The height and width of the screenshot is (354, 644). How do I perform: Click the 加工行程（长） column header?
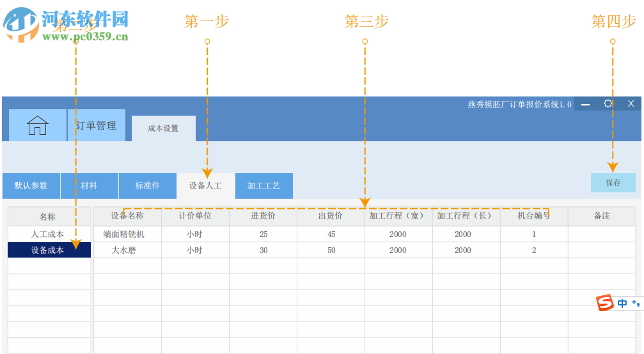coord(466,216)
